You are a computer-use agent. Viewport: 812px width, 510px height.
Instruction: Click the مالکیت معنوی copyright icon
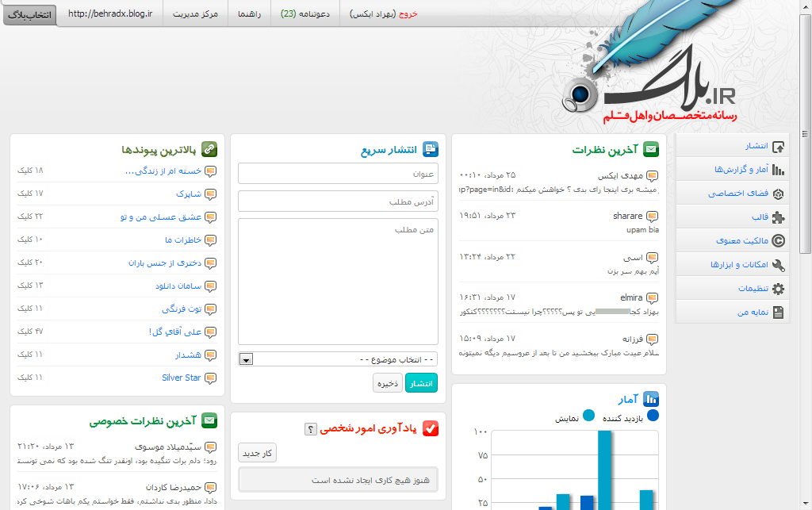coord(779,241)
